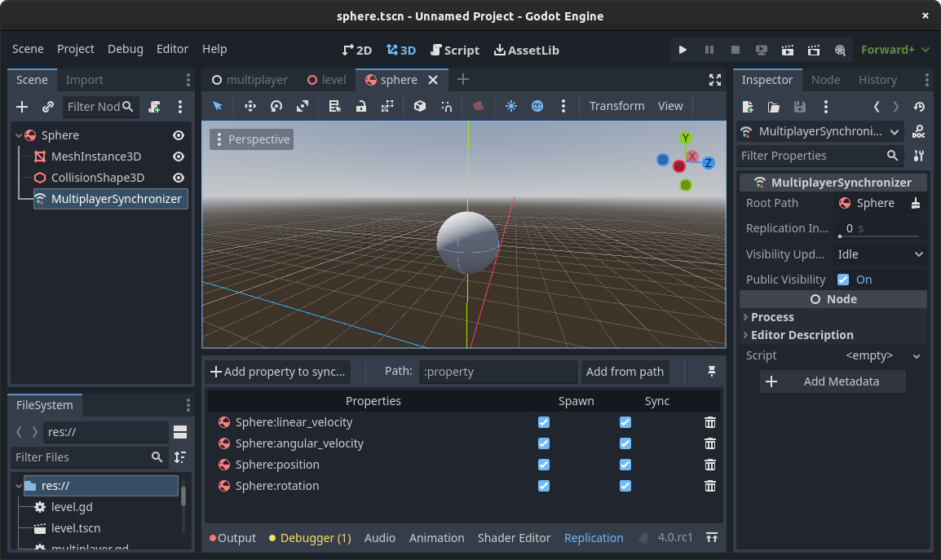Open the Debugger (1) bottom panel
Image resolution: width=941 pixels, height=560 pixels.
click(x=310, y=538)
